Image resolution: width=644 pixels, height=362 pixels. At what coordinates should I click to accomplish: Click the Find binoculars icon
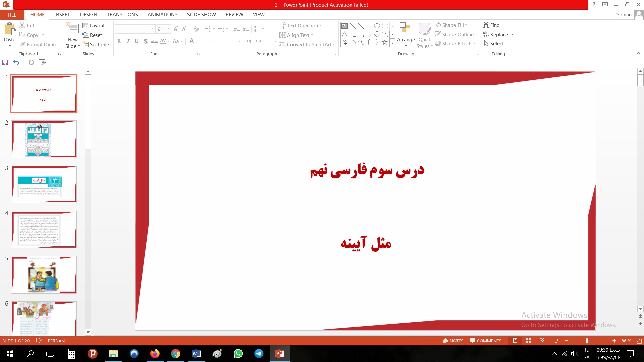coord(486,25)
